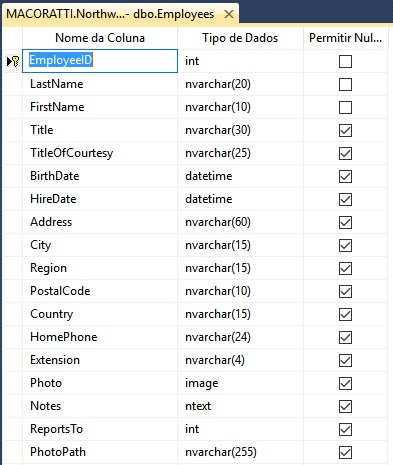Screen dimensions: 393x465
Task: Open data type cell for EmployeeID
Action: click(x=240, y=61)
